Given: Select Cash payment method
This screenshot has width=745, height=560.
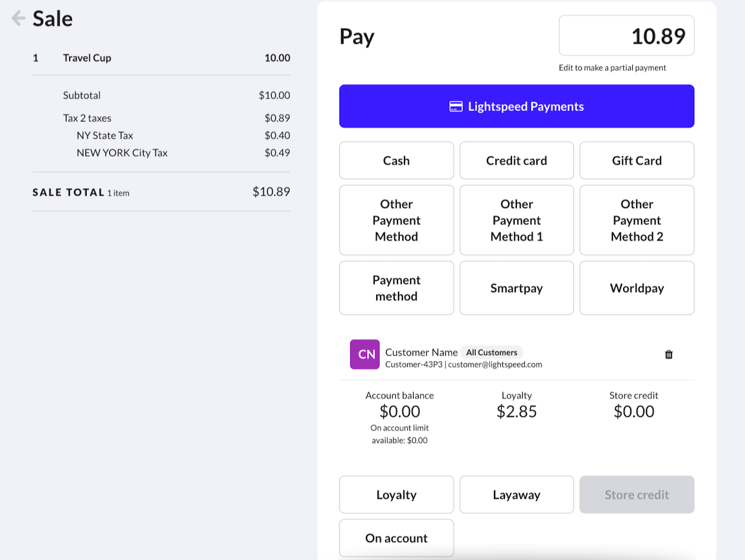Looking at the screenshot, I should [396, 161].
